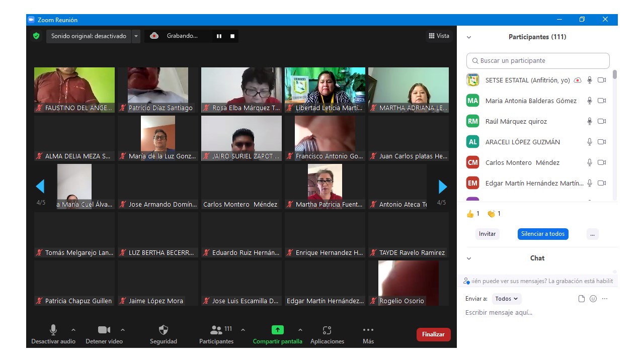Viewport: 644px width, 362px height.
Task: Collapse the Chat panel chevron
Action: point(469,258)
